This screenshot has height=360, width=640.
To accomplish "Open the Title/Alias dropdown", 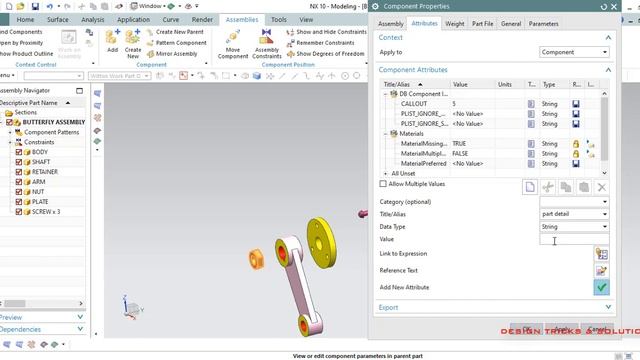I will coord(574,214).
